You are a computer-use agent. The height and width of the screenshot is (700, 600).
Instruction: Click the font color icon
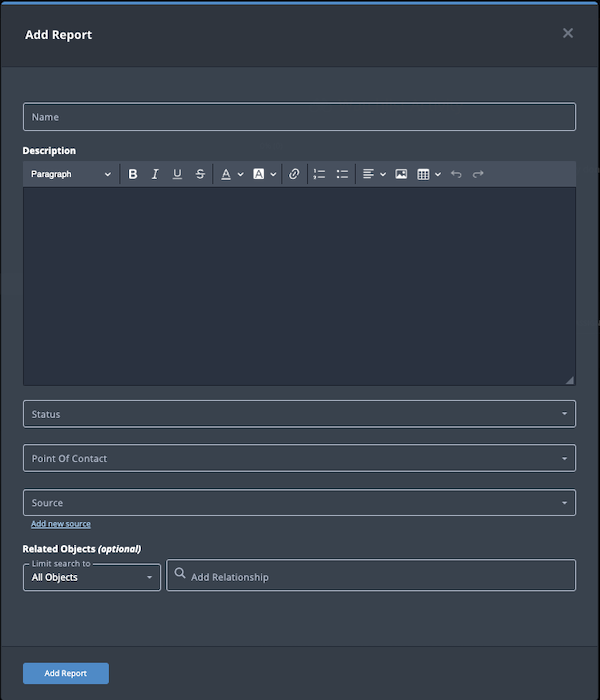(226, 174)
